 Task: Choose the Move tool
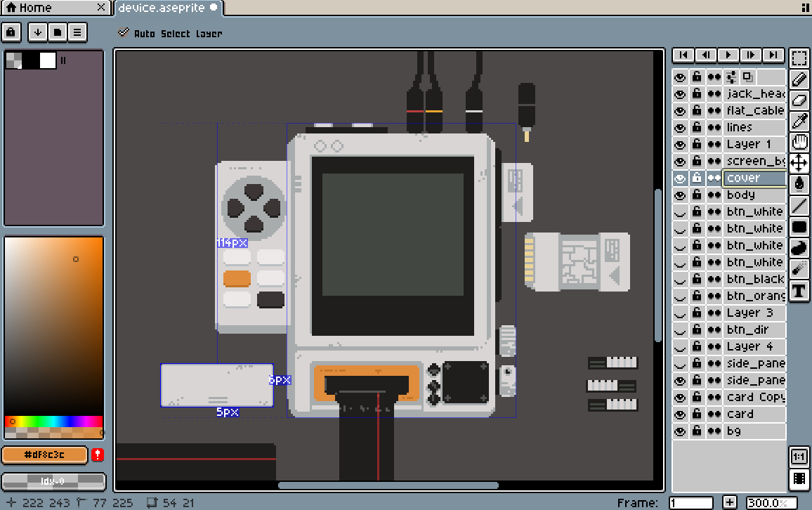(799, 163)
